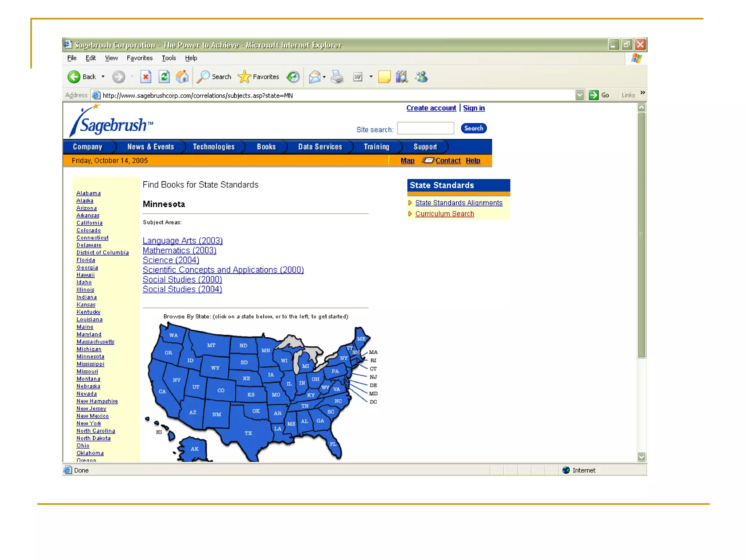Select the Data Services navigation tab
This screenshot has width=747, height=560.
320,147
